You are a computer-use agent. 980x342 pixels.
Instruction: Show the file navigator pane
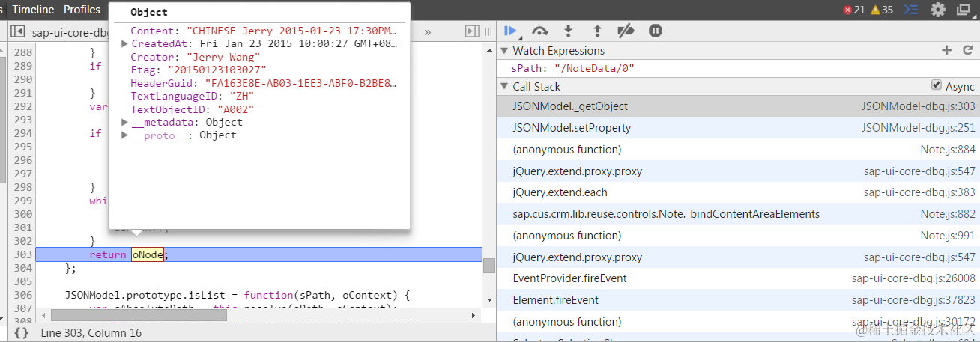point(18,31)
